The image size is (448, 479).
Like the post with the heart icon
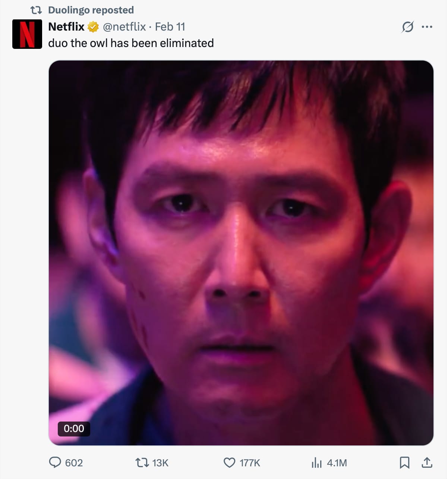point(229,463)
